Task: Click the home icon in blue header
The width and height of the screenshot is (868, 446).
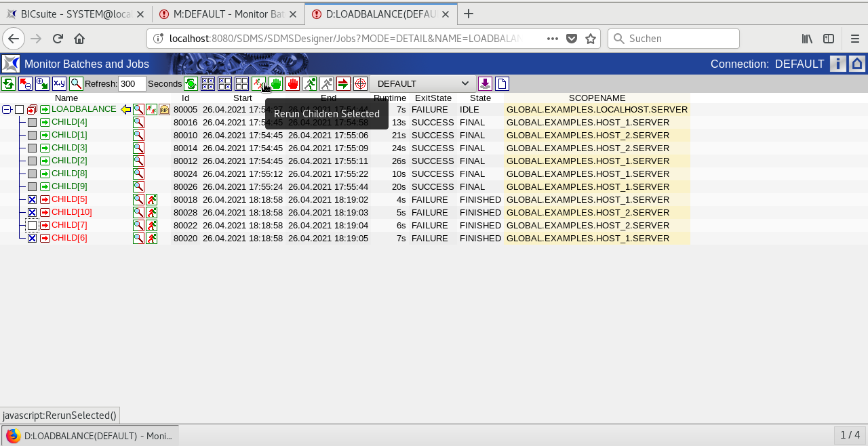Action: [x=857, y=64]
